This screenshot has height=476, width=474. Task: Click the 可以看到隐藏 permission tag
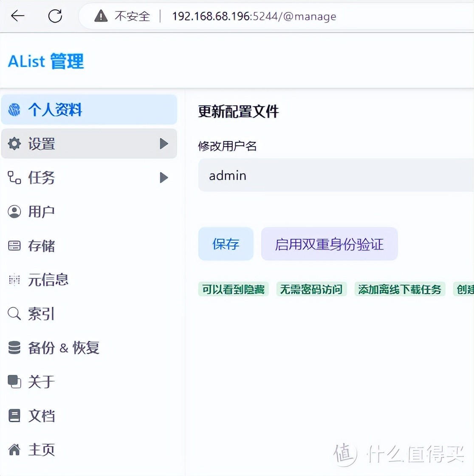(233, 289)
